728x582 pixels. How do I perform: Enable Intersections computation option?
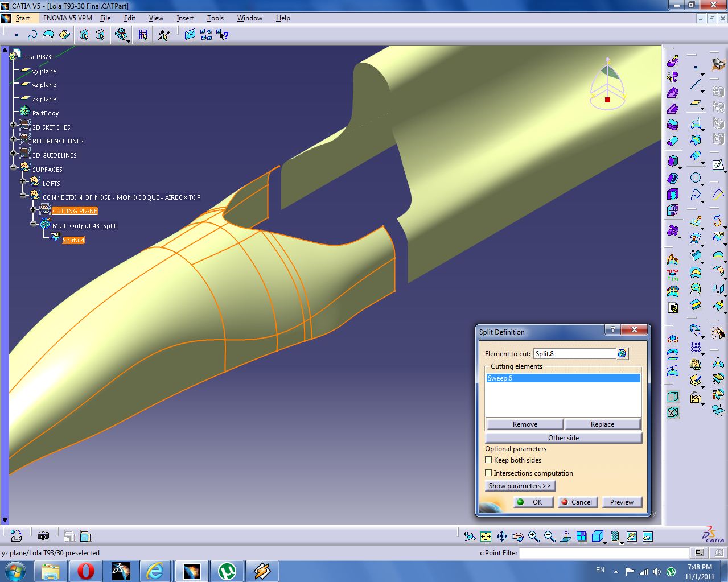pos(488,473)
